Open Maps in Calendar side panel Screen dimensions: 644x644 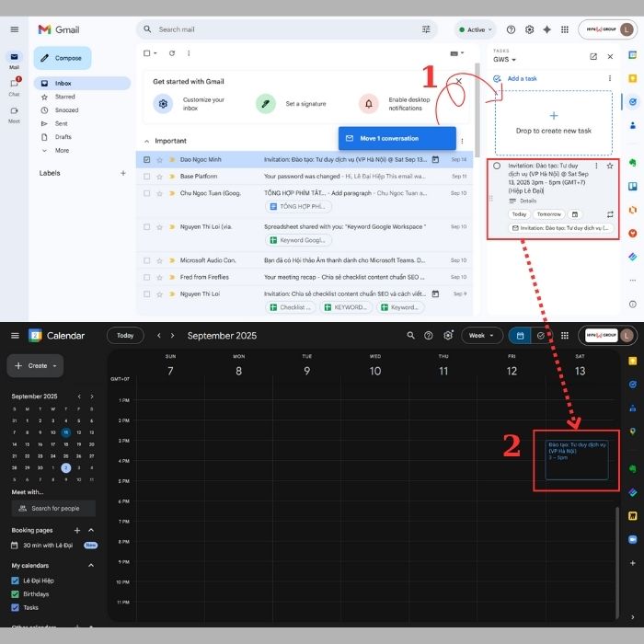point(633,431)
